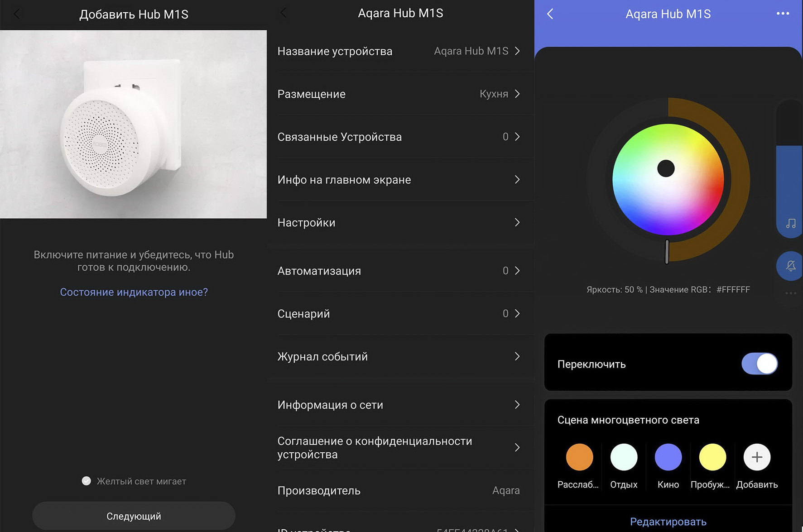Open Журнал событий
Viewport: 803px width, 532px height.
point(400,356)
